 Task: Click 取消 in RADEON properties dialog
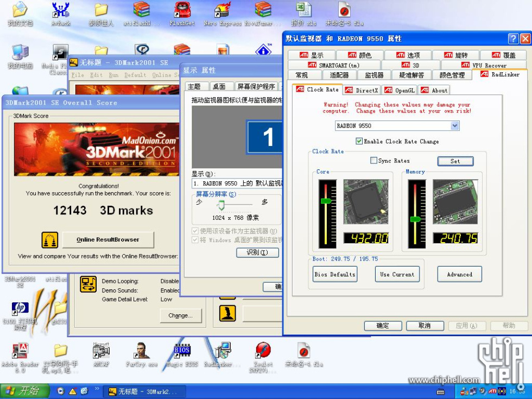425,326
